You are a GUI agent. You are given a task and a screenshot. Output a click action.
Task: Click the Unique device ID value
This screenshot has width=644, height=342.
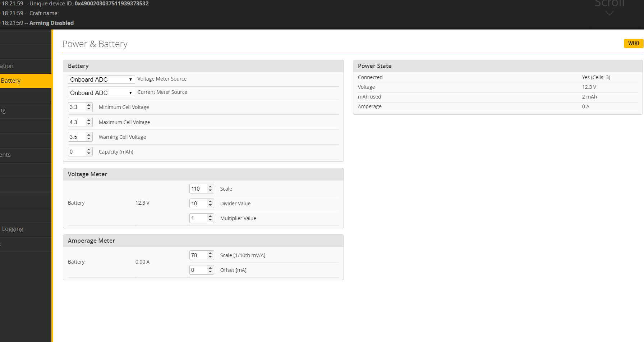[x=111, y=4]
